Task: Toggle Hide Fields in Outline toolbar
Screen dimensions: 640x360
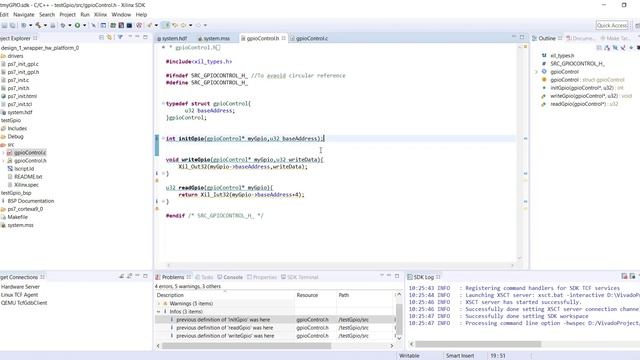Action: tap(615, 48)
